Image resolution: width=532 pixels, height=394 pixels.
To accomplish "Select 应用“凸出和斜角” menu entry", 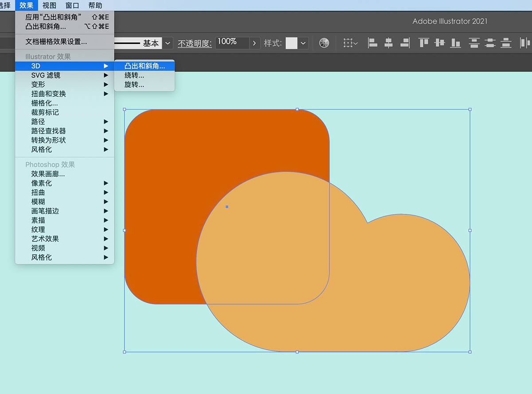I will 65,17.
